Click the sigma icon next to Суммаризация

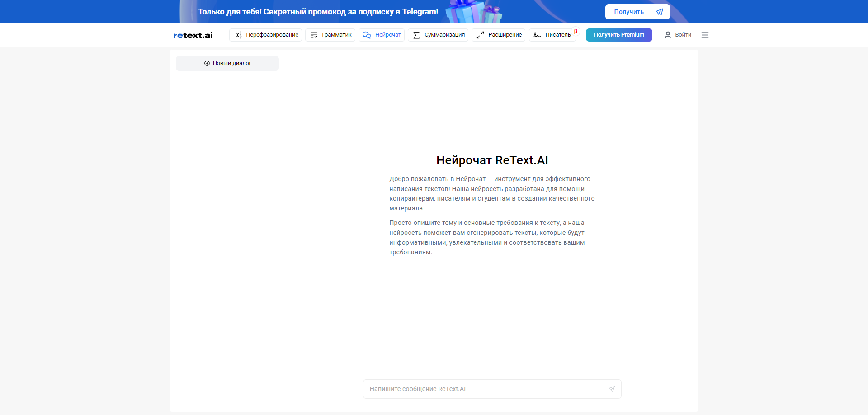[x=416, y=35]
